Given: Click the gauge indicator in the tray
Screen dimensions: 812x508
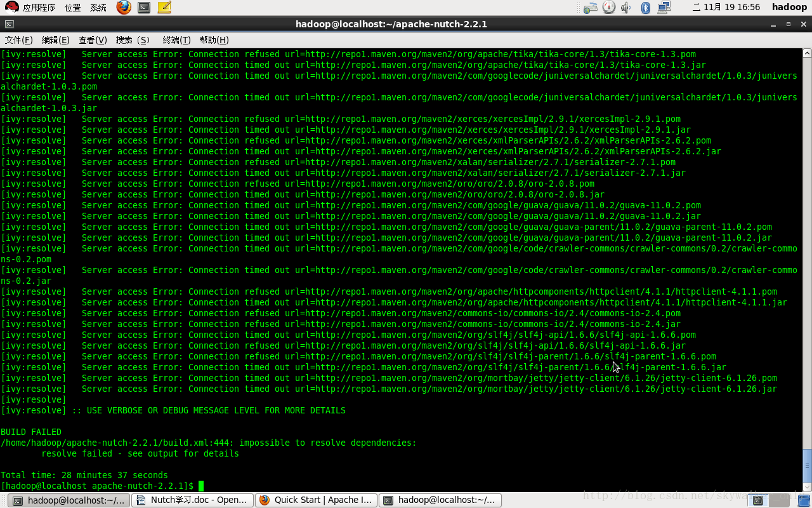Looking at the screenshot, I should [609, 8].
